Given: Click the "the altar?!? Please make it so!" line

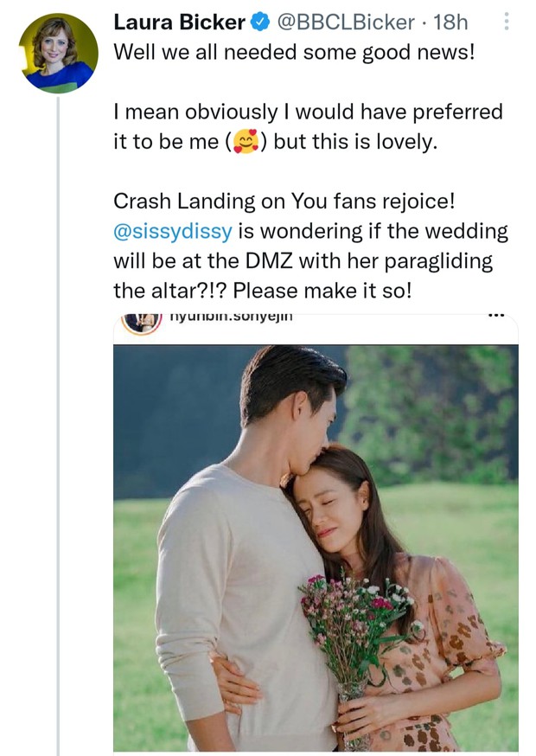Looking at the screenshot, I should (262, 290).
